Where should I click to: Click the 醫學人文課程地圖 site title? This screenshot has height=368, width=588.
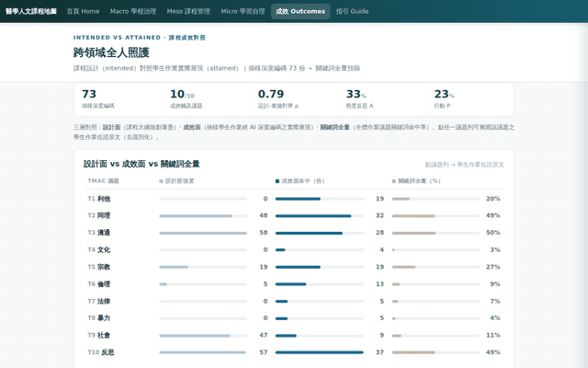point(30,11)
